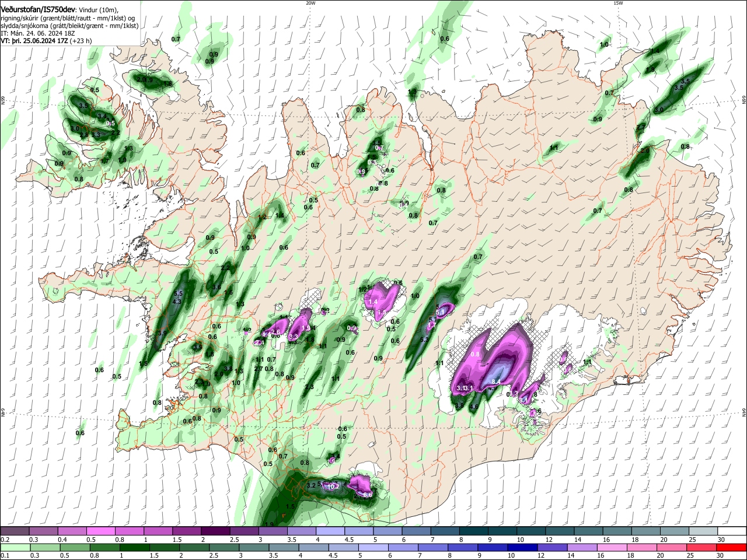Image resolution: width=747 pixels, height=560 pixels.
Task: Select the white swatch ending the upper legend
Action: click(732, 531)
